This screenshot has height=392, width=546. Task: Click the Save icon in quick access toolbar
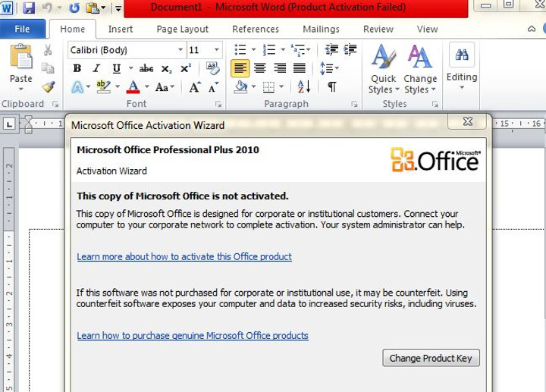(30, 8)
